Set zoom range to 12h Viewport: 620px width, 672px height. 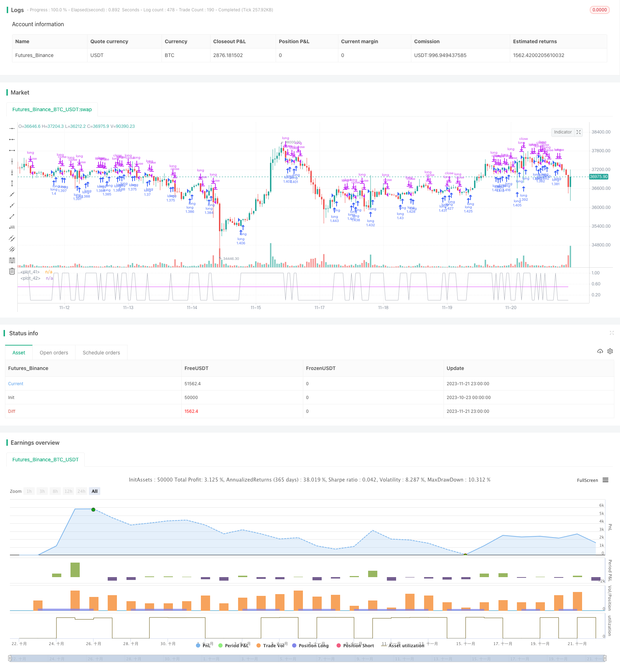(68, 491)
